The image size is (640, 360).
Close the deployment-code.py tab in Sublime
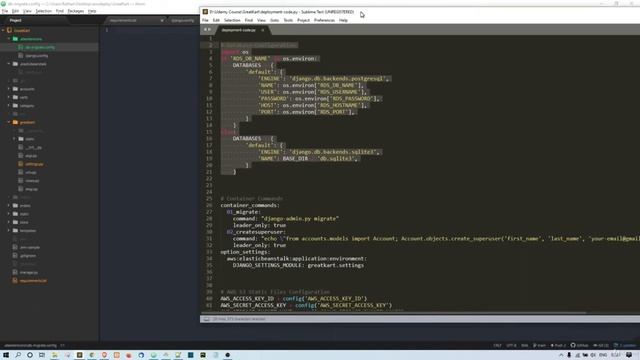(x=262, y=30)
